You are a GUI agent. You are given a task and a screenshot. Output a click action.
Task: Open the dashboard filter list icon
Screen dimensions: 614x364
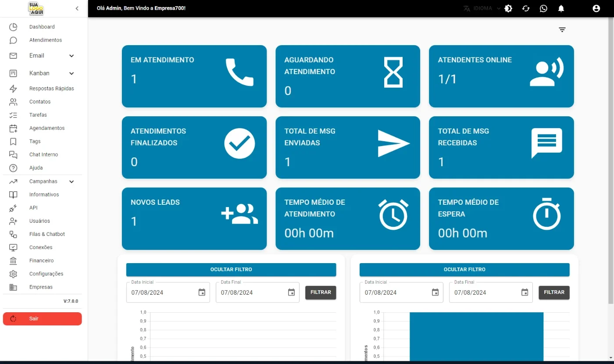[x=562, y=30]
